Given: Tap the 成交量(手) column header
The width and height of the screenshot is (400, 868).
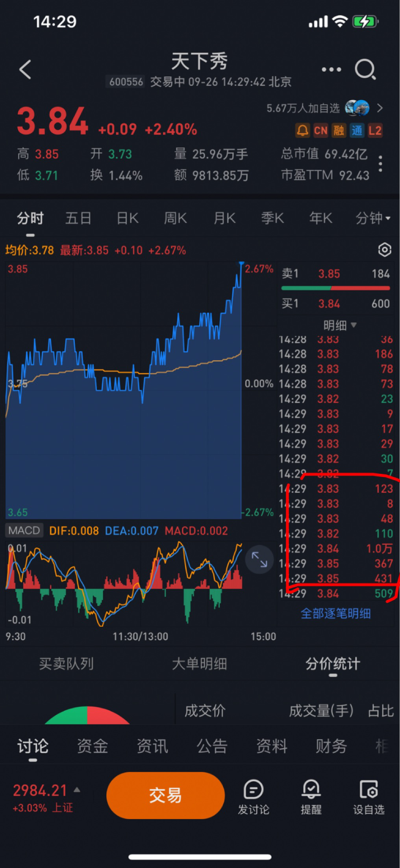Looking at the screenshot, I should click(x=321, y=711).
